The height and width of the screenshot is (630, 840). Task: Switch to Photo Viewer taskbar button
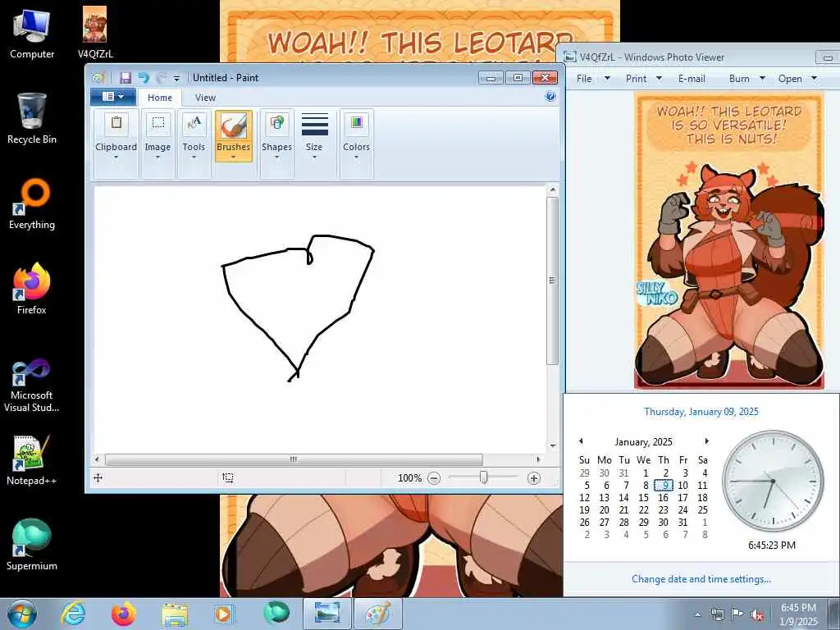[327, 614]
